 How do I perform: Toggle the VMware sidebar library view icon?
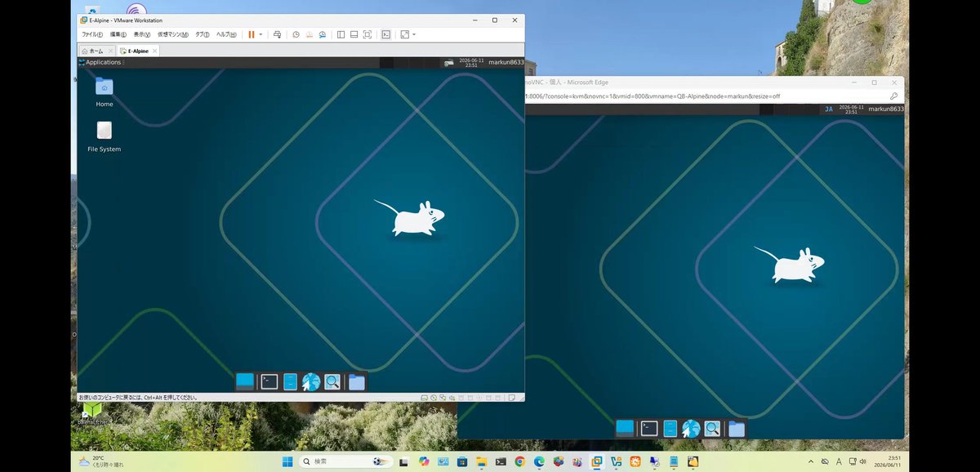[341, 34]
